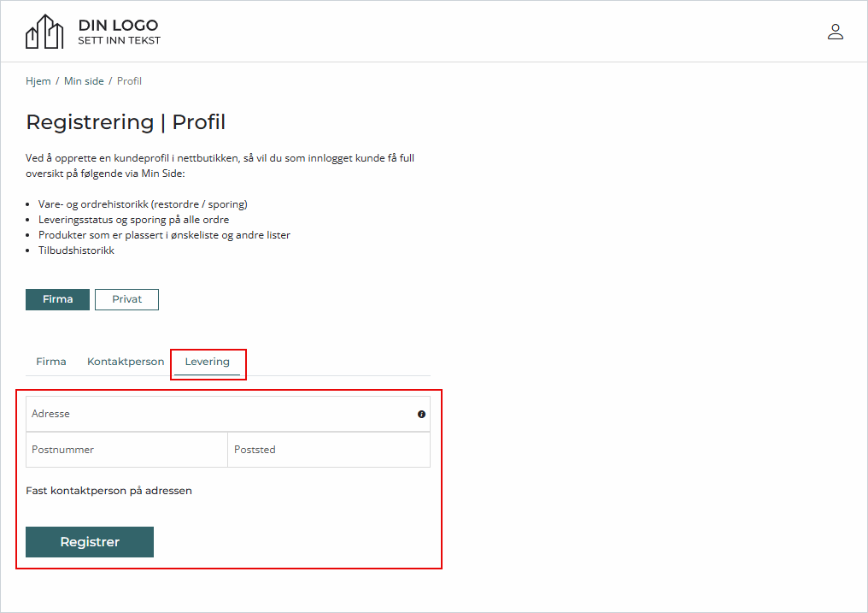Click into the Postnummer field

(x=126, y=450)
